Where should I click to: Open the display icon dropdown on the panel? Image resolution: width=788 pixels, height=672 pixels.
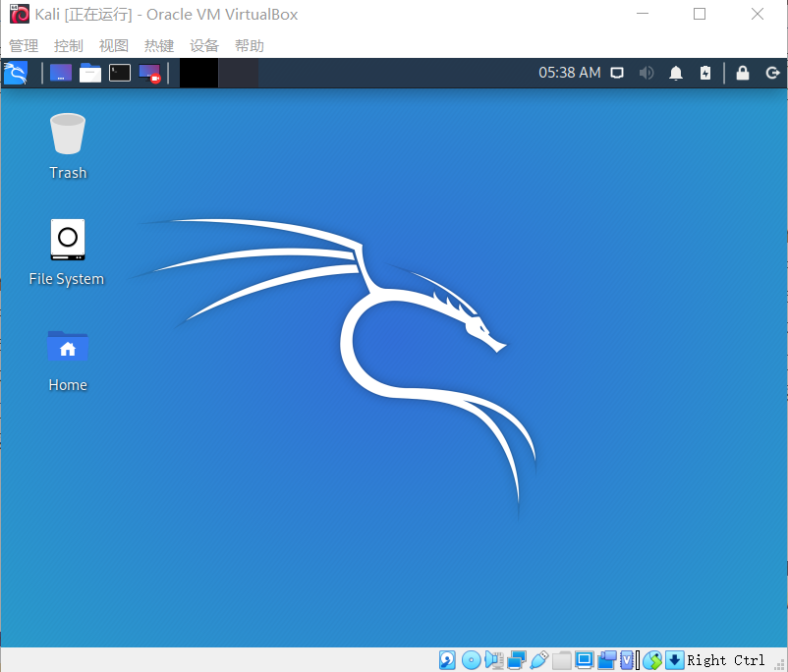click(x=618, y=72)
